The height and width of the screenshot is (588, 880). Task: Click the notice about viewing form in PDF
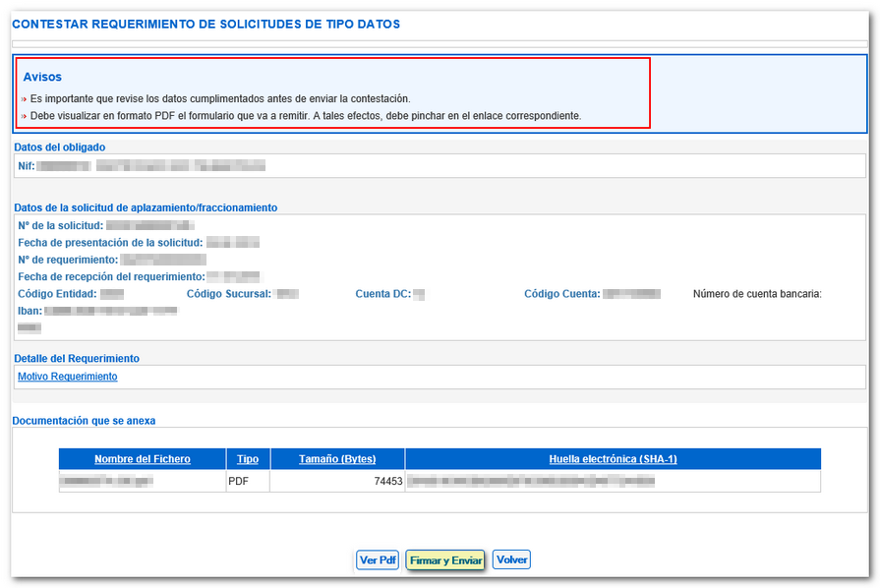[x=305, y=116]
